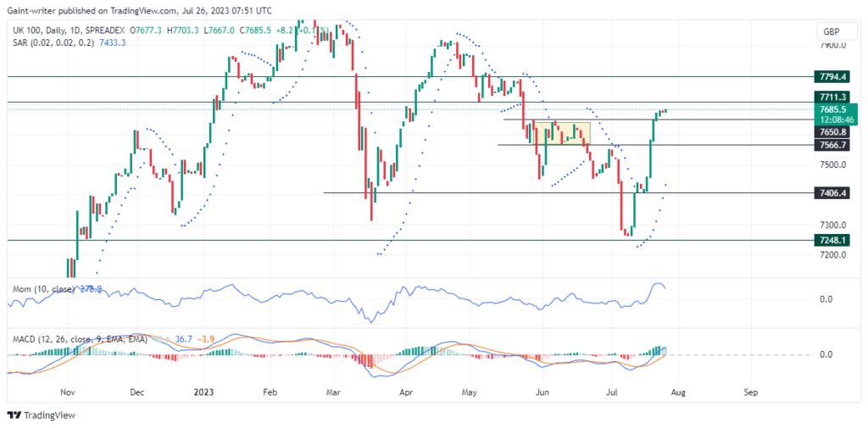Click the 7900.0 price axis value
Screen dimensions: 868x428
[x=834, y=46]
